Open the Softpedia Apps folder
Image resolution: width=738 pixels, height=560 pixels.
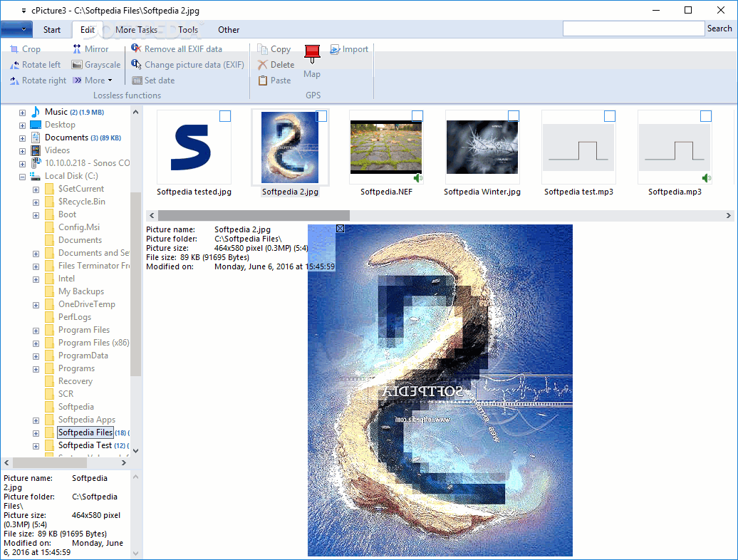(x=87, y=420)
